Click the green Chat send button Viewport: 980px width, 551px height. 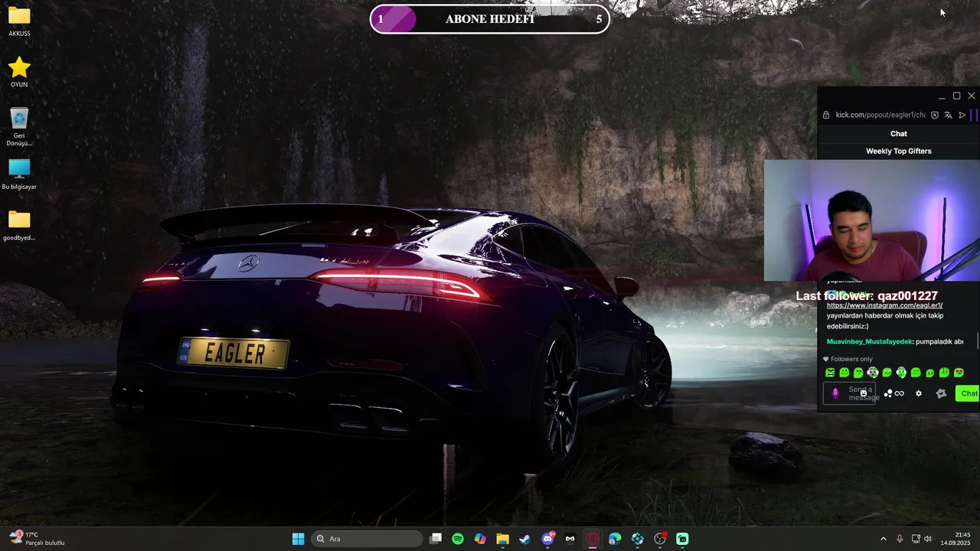(x=969, y=393)
